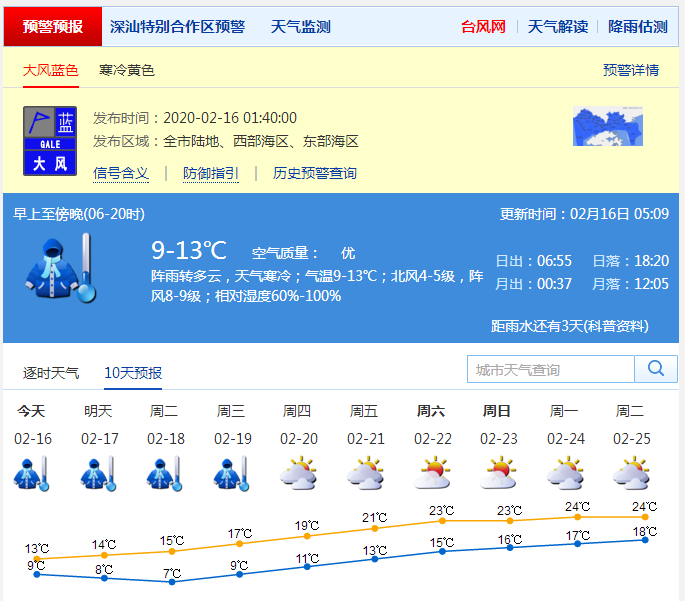Click the 02-22 Saturday sunny-cloudy icon

pos(433,474)
